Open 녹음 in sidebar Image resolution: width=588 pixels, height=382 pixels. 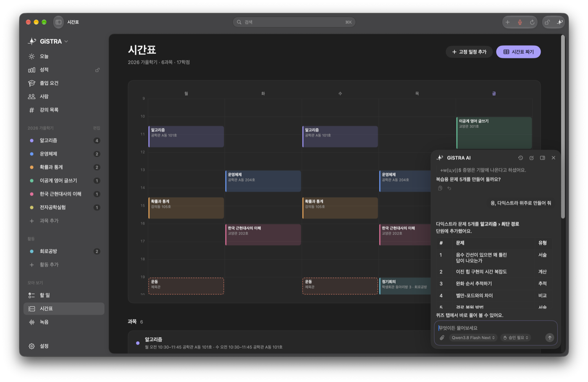(64, 322)
